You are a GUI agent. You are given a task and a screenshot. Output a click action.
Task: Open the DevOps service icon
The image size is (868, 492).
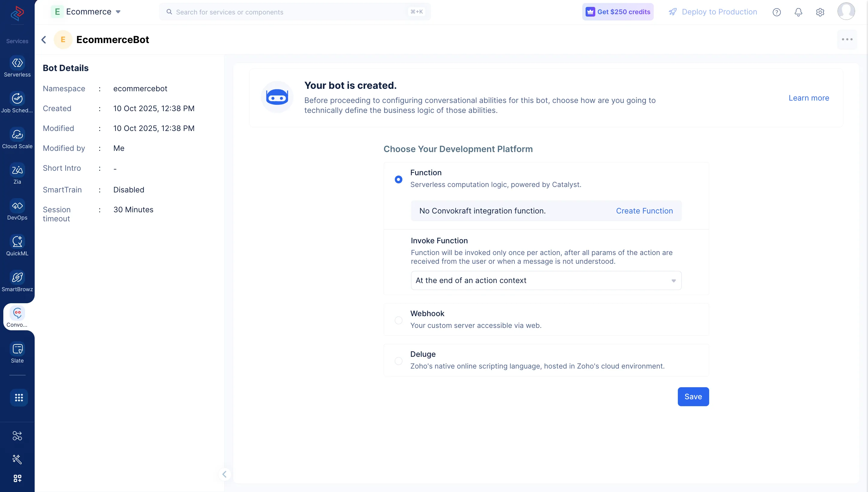tap(17, 206)
